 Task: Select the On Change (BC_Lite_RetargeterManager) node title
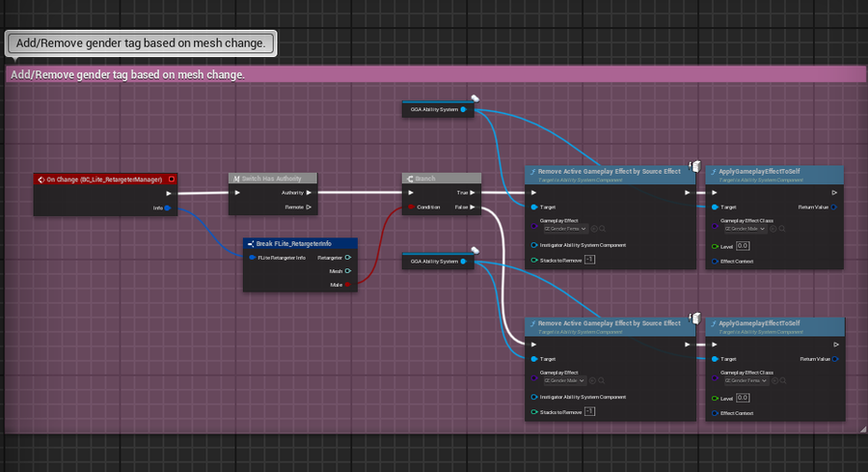click(x=104, y=180)
